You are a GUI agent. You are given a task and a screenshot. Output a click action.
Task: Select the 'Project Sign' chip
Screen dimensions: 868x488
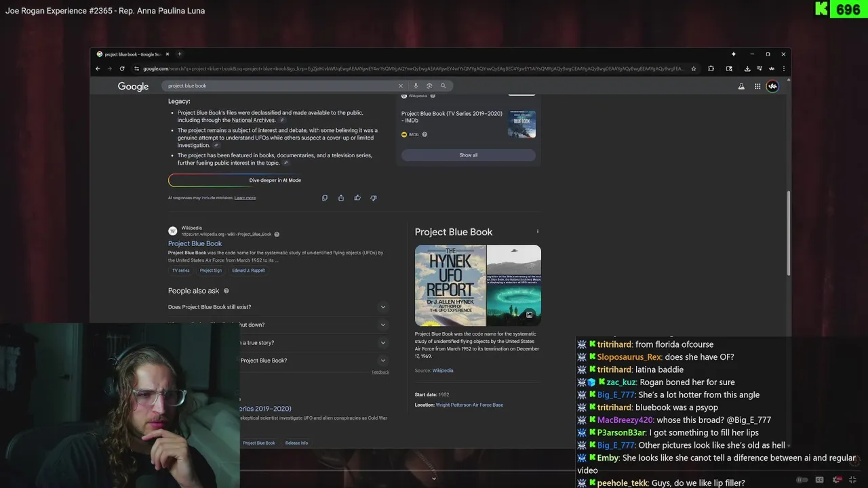(x=211, y=270)
